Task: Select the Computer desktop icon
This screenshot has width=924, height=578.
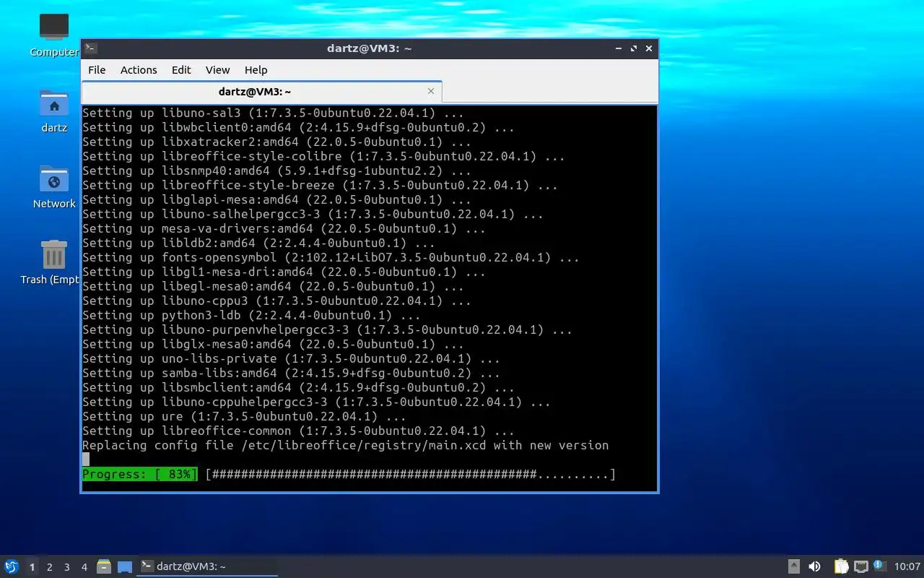Action: point(54,35)
